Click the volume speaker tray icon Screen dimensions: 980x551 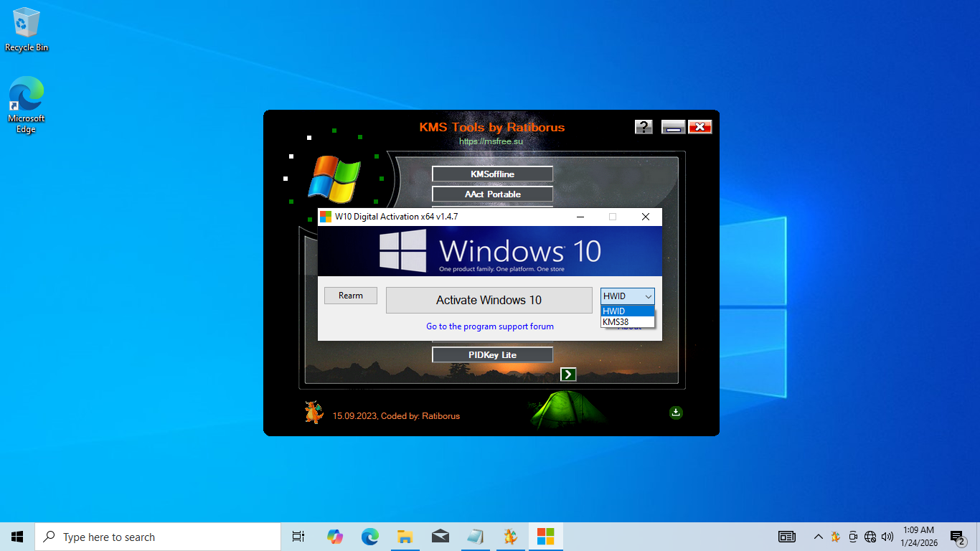tap(887, 537)
